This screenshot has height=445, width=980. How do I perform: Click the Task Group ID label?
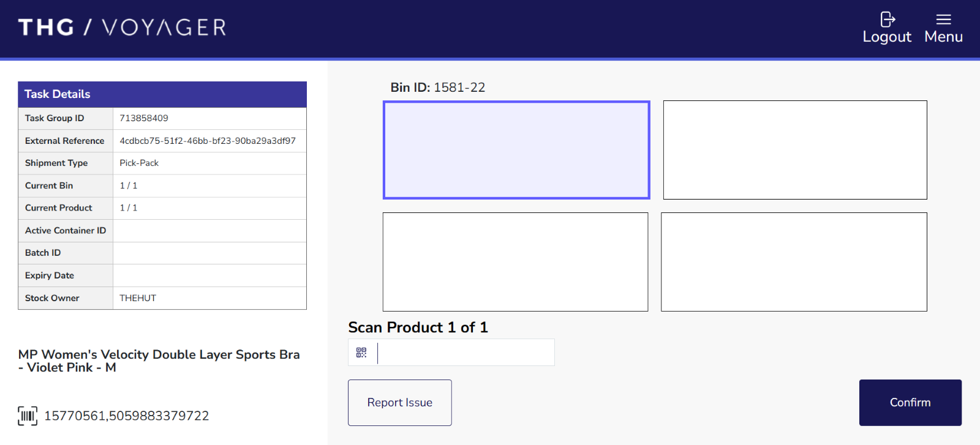tap(55, 118)
